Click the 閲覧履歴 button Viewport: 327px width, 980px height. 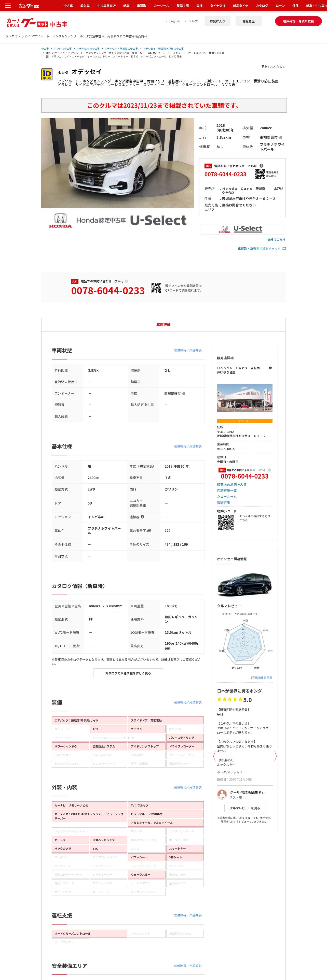[x=249, y=21]
